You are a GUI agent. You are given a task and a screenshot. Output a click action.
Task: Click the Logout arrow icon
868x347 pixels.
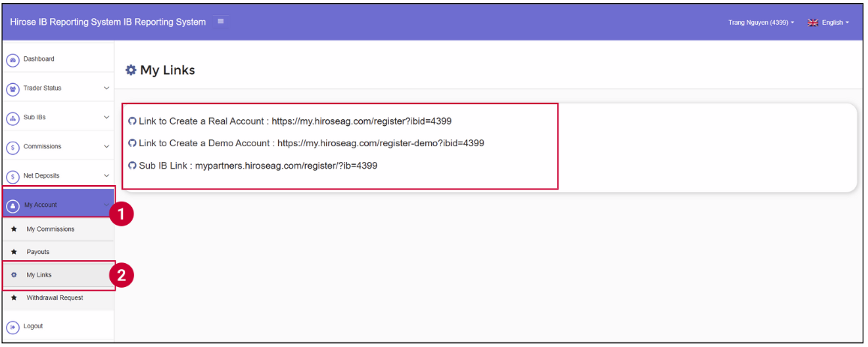click(x=13, y=328)
